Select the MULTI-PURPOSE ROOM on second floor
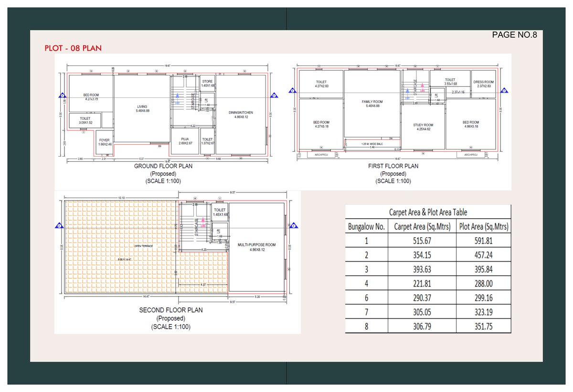The image size is (573, 392). tap(256, 247)
